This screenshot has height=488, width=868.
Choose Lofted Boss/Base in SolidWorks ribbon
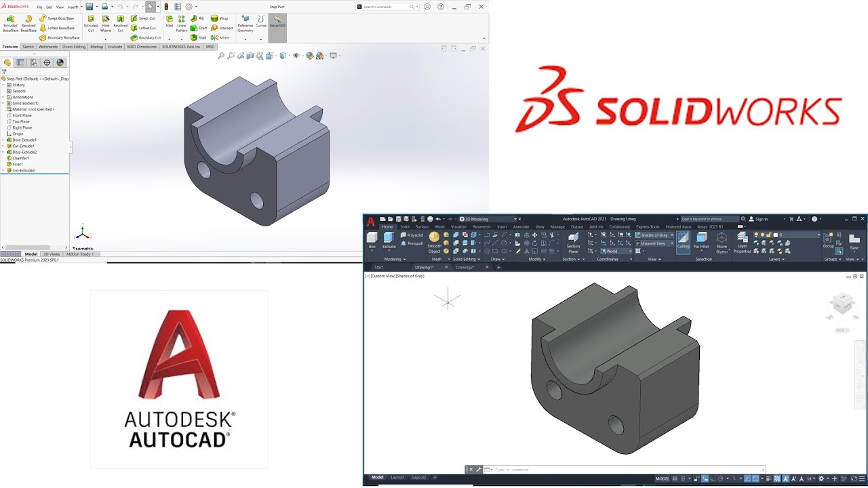coord(57,28)
